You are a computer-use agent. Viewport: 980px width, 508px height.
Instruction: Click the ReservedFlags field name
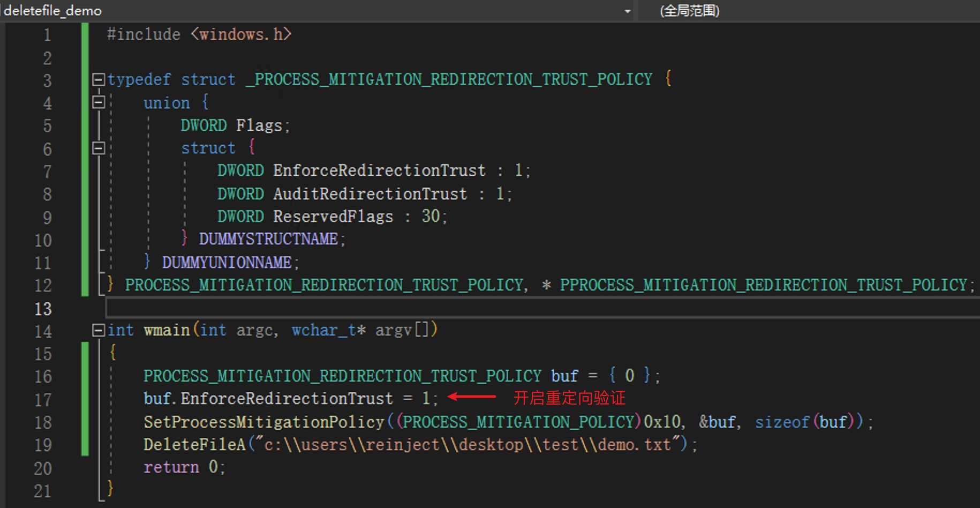[x=333, y=216]
